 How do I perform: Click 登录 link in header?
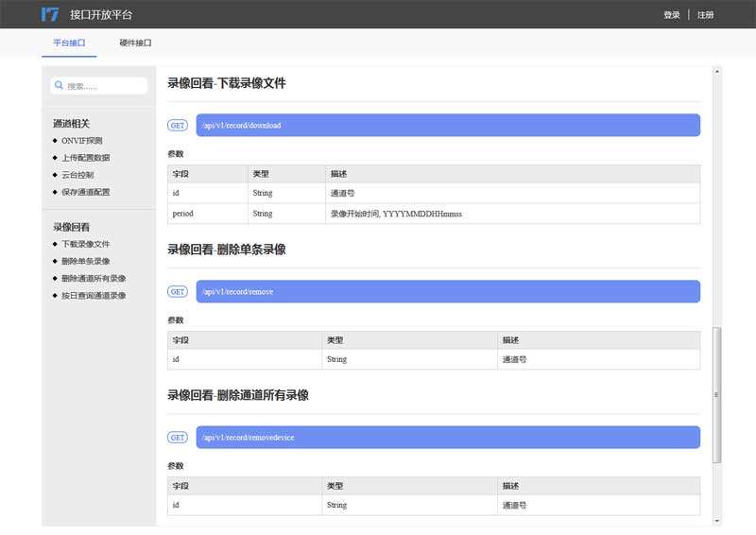(x=672, y=15)
